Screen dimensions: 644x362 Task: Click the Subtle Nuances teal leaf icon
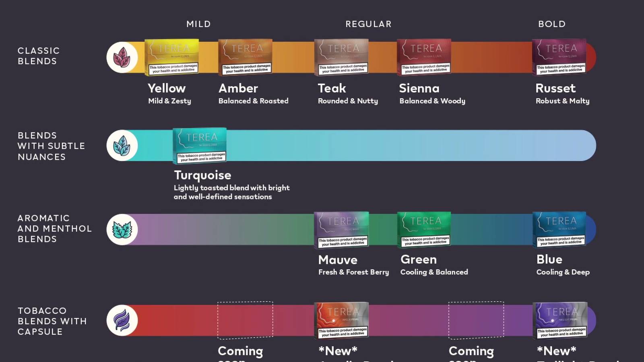[x=122, y=145]
